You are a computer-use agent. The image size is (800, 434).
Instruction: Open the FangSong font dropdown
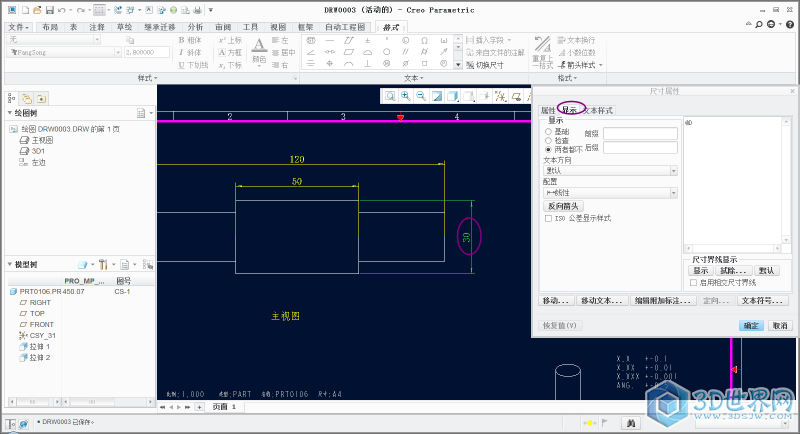click(x=65, y=52)
